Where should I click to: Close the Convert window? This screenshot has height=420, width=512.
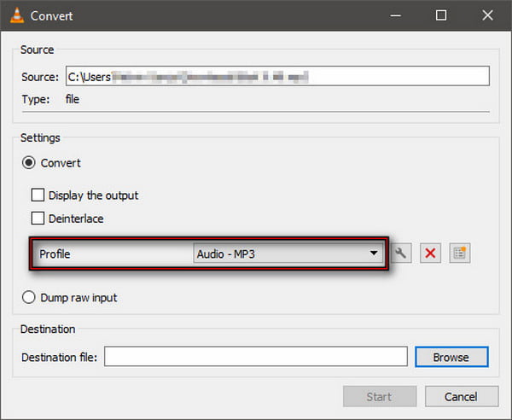click(x=487, y=15)
